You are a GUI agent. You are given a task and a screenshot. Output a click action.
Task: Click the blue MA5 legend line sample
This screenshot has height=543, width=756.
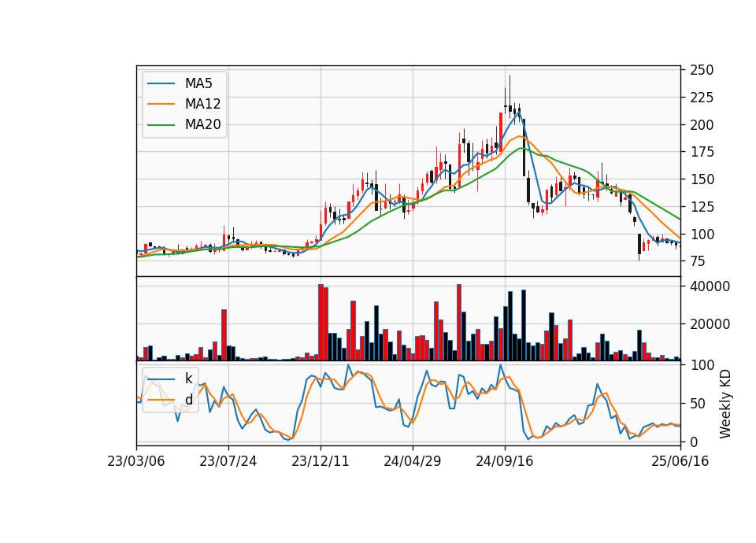(161, 84)
